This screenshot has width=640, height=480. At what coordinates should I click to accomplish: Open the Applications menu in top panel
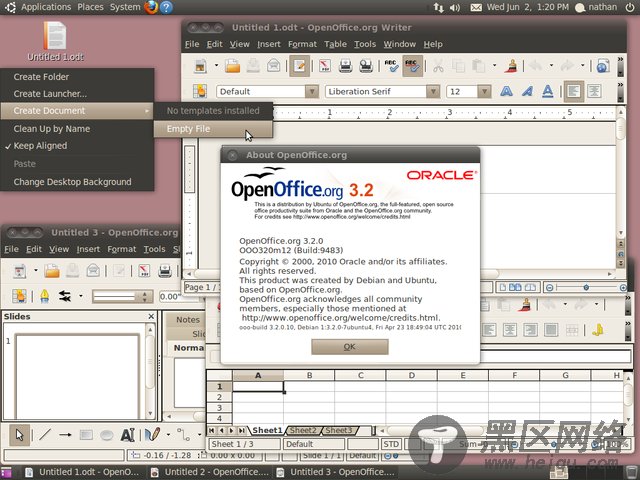[46, 7]
